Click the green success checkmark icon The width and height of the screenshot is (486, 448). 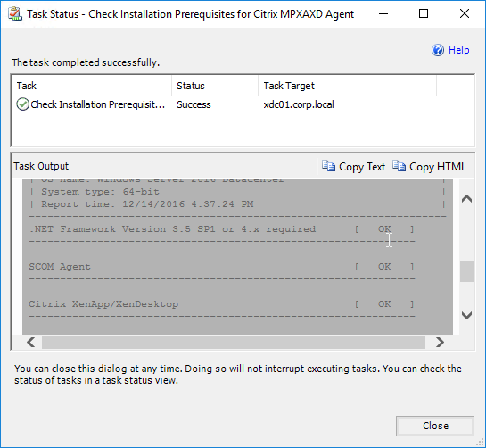22,104
